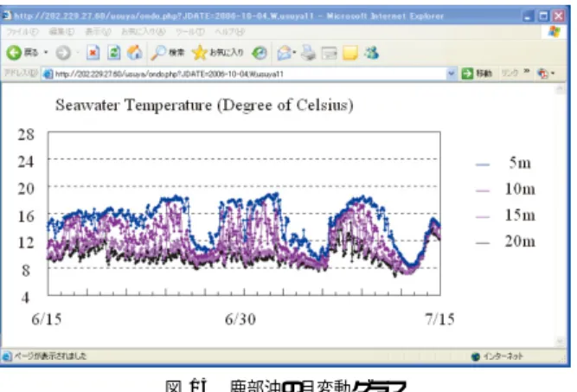This screenshot has width=577, height=392.
Task: Click into the address bar URL field
Action: 250,74
